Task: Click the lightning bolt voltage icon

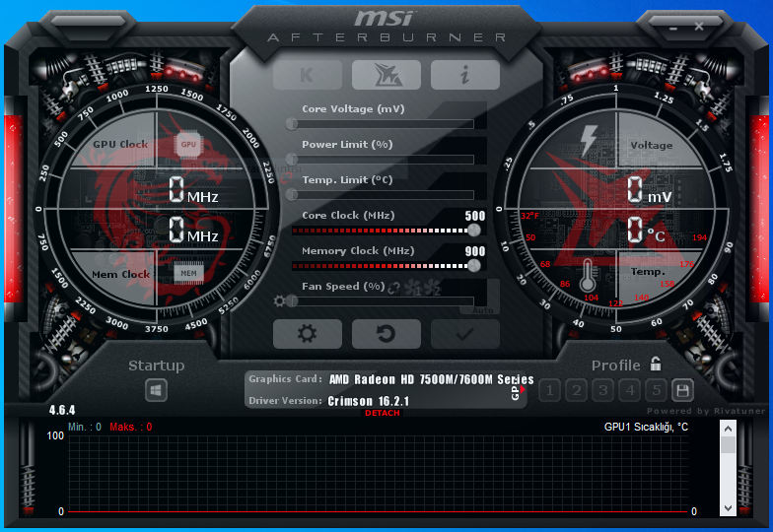Action: click(589, 140)
